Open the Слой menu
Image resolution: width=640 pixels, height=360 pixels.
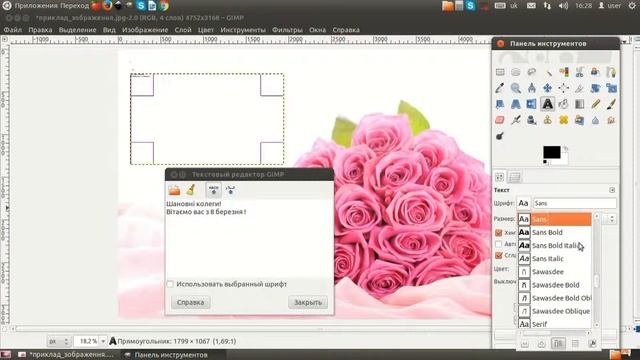183,30
